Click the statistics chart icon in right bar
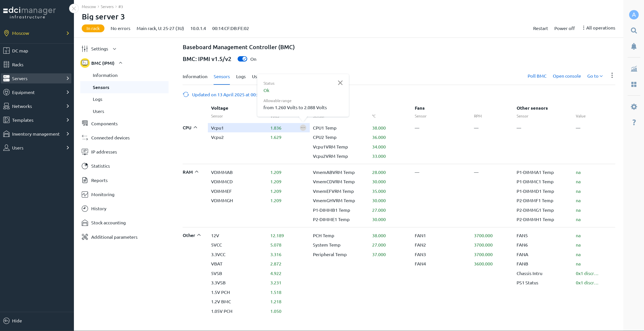Viewport: 644px width, 331px height. (634, 69)
